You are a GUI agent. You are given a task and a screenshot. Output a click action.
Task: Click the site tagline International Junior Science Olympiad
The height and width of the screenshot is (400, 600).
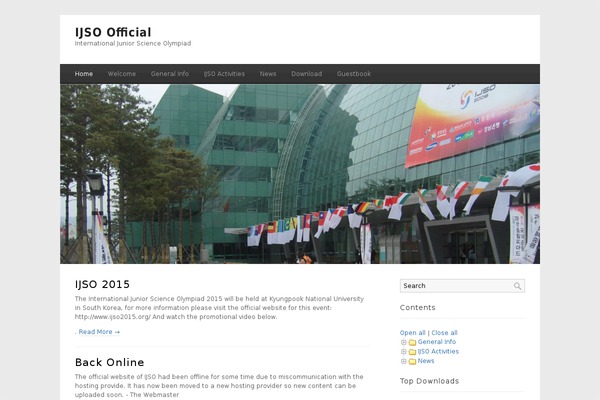click(133, 43)
